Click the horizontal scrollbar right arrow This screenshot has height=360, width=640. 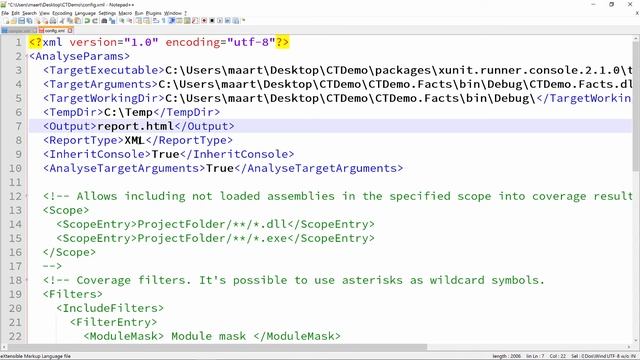click(630, 347)
